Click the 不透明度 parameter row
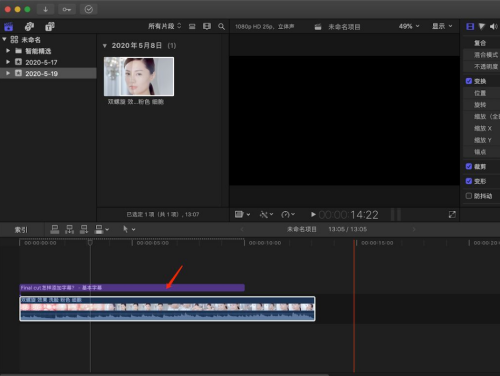 click(482, 67)
